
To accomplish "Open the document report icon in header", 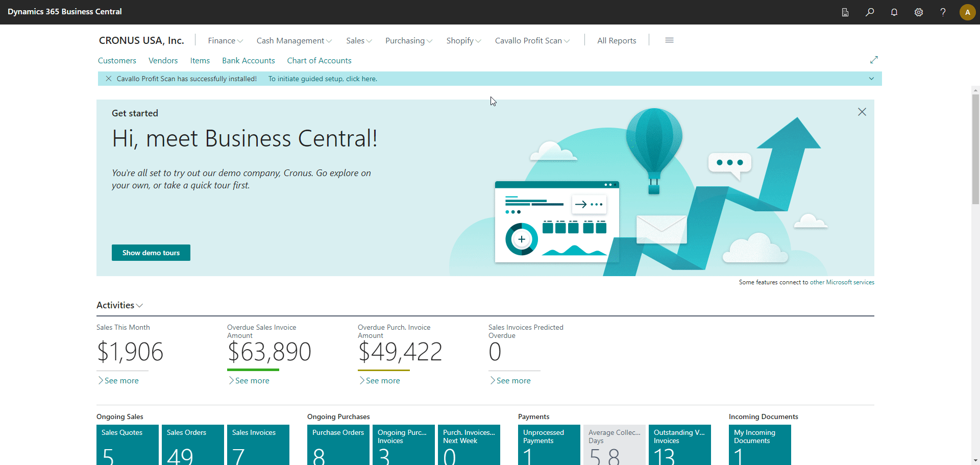I will (x=845, y=12).
